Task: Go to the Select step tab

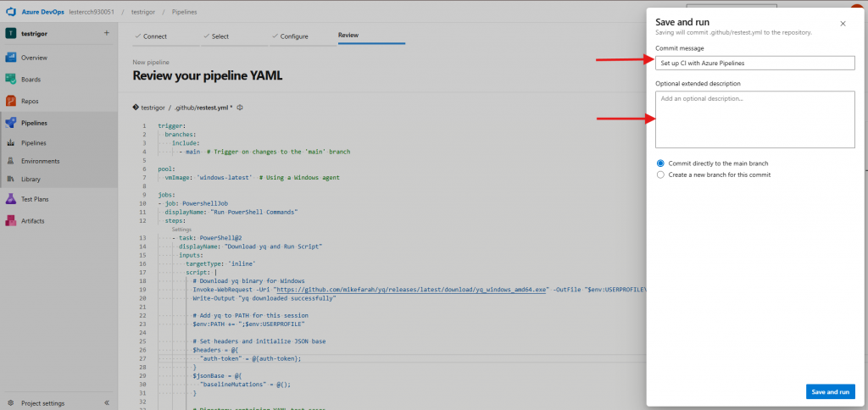Action: (x=216, y=36)
